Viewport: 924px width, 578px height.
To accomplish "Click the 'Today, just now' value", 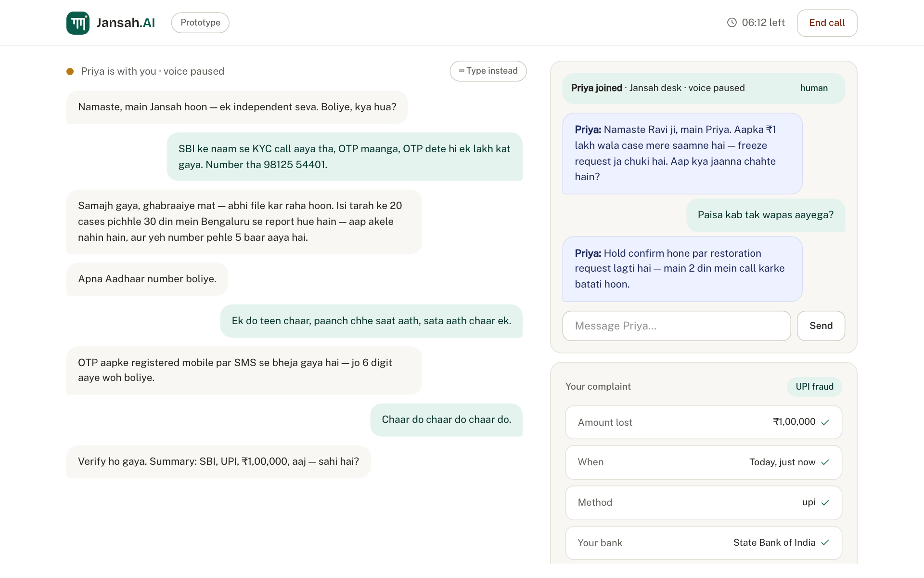I will tap(782, 462).
